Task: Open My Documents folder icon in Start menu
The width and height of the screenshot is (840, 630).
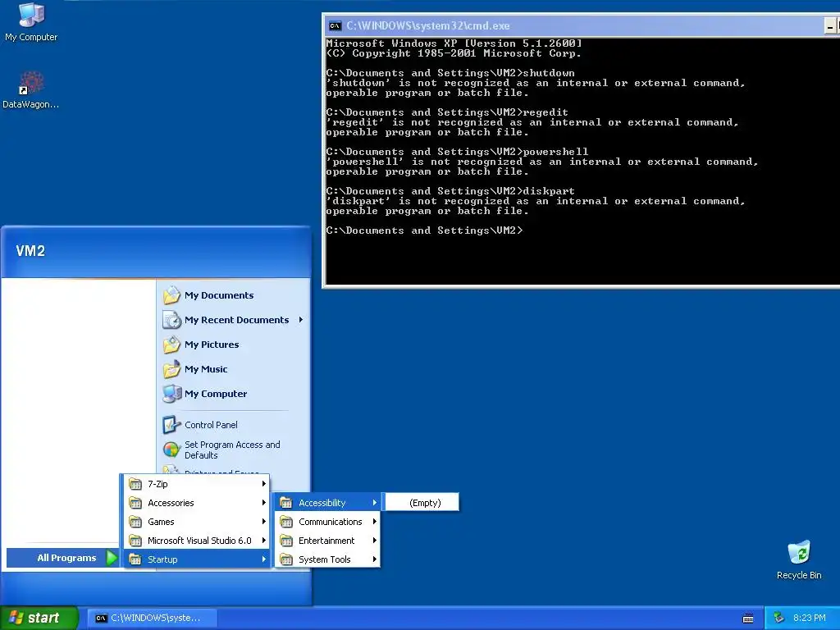Action: point(171,295)
